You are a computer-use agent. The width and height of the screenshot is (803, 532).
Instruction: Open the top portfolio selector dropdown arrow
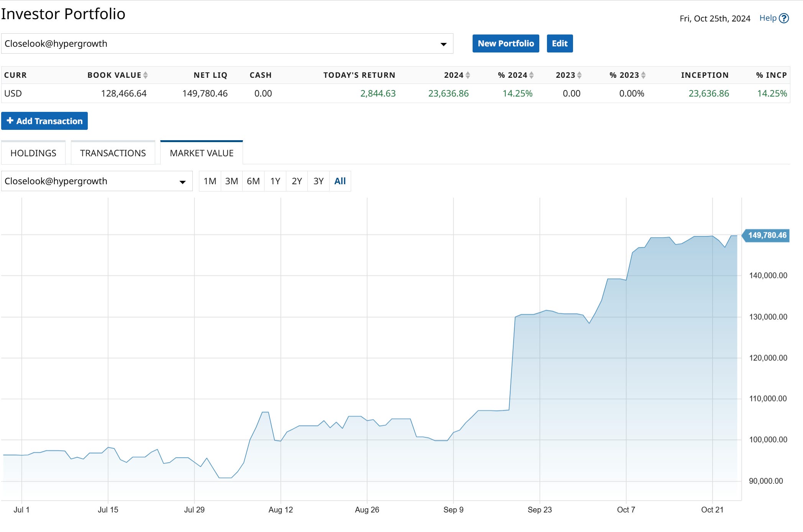pos(443,44)
